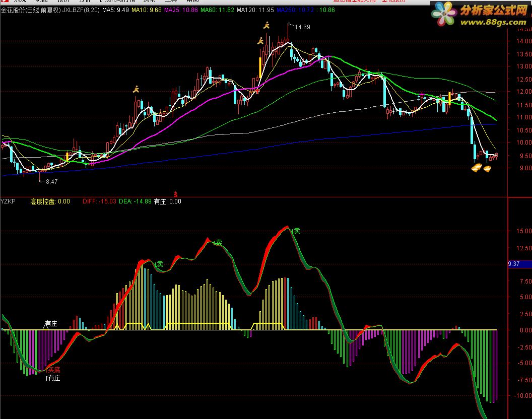Viewport: 532px width, 419px height.
Task: Click -10.00 on the YZKP indicator axis
Action: pos(523,396)
